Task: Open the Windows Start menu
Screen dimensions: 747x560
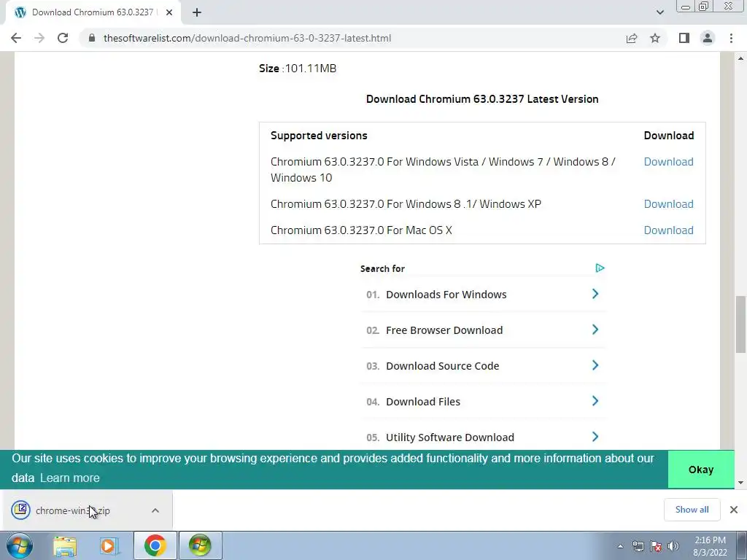Action: click(x=19, y=545)
